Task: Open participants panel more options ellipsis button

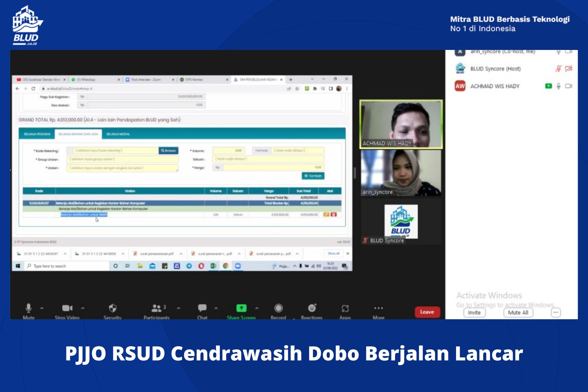Action: (x=556, y=313)
